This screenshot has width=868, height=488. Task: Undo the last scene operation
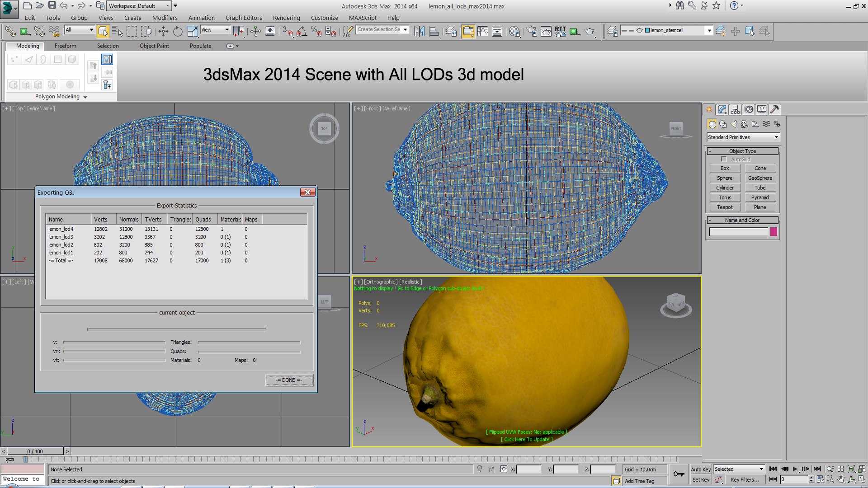[x=64, y=6]
